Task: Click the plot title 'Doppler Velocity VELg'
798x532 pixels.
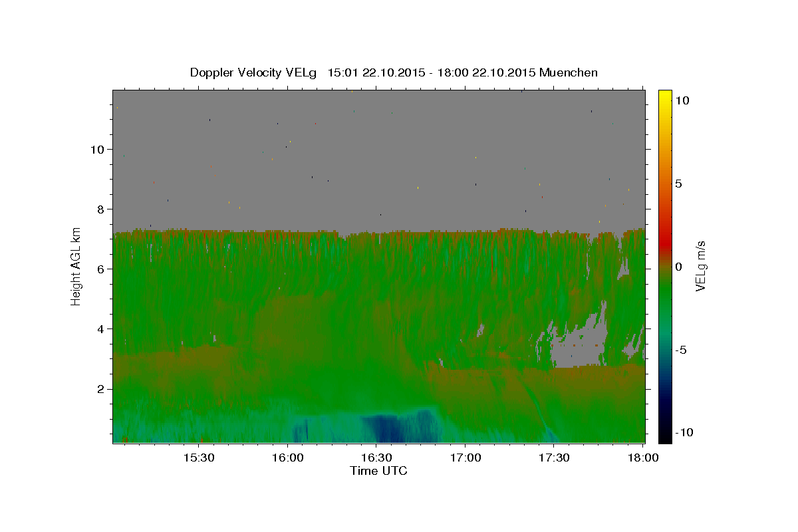Action: pyautogui.click(x=254, y=72)
